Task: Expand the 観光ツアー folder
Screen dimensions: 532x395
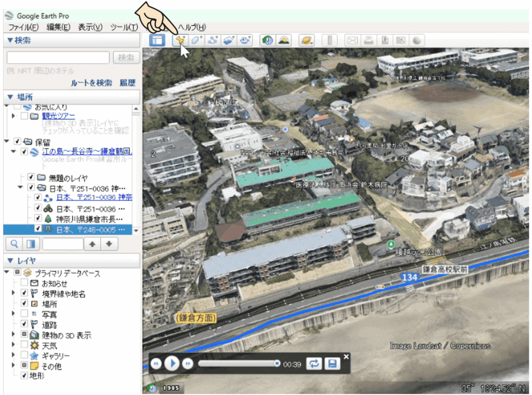Action: [x=13, y=115]
